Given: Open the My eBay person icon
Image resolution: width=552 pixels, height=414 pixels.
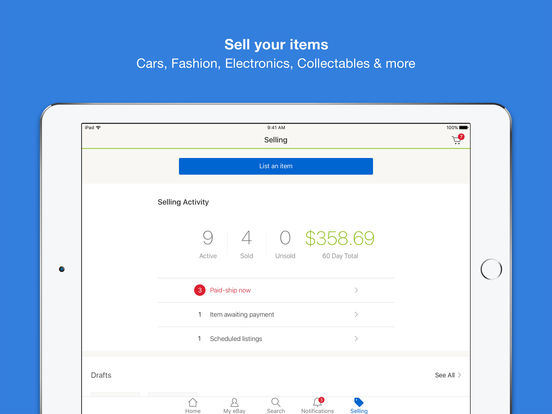Looking at the screenshot, I should (x=234, y=402).
